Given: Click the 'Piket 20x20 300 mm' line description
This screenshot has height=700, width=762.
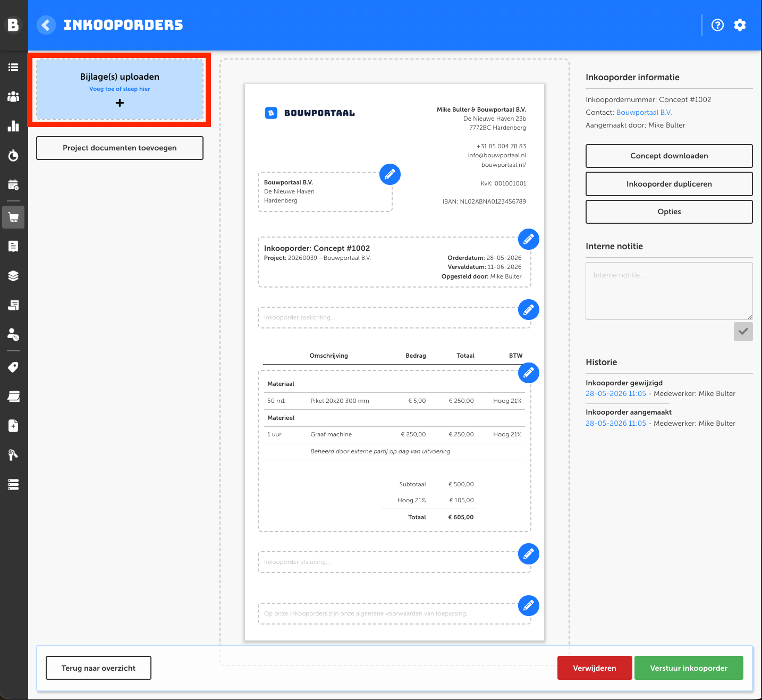Looking at the screenshot, I should tap(340, 401).
